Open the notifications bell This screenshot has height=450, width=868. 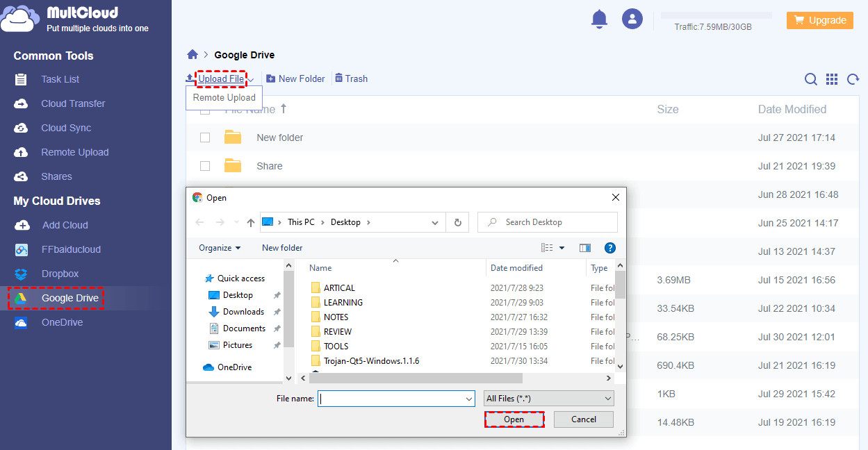[x=599, y=19]
